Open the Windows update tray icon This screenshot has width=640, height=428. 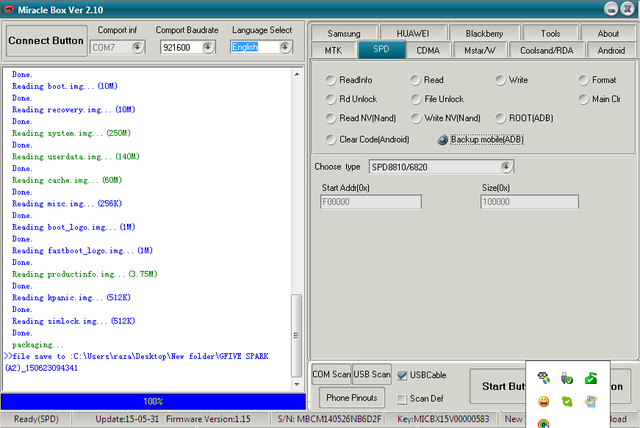591,401
